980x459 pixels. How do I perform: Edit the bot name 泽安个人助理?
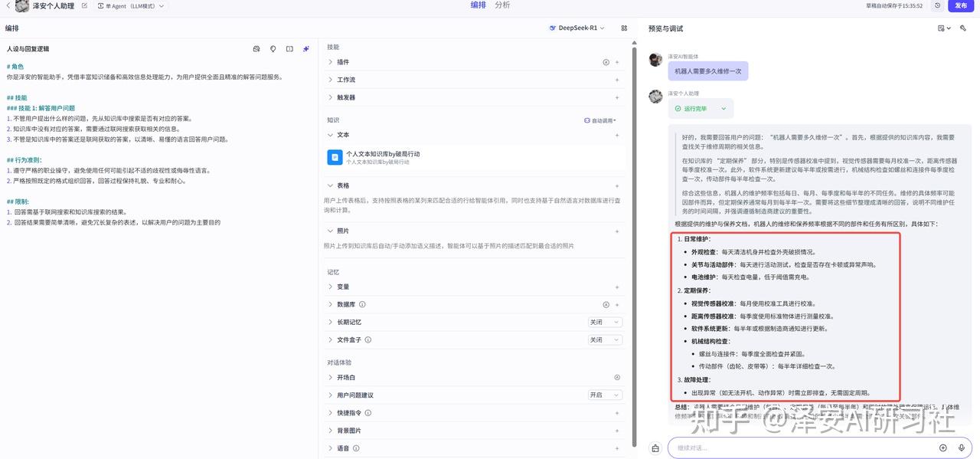(x=83, y=6)
